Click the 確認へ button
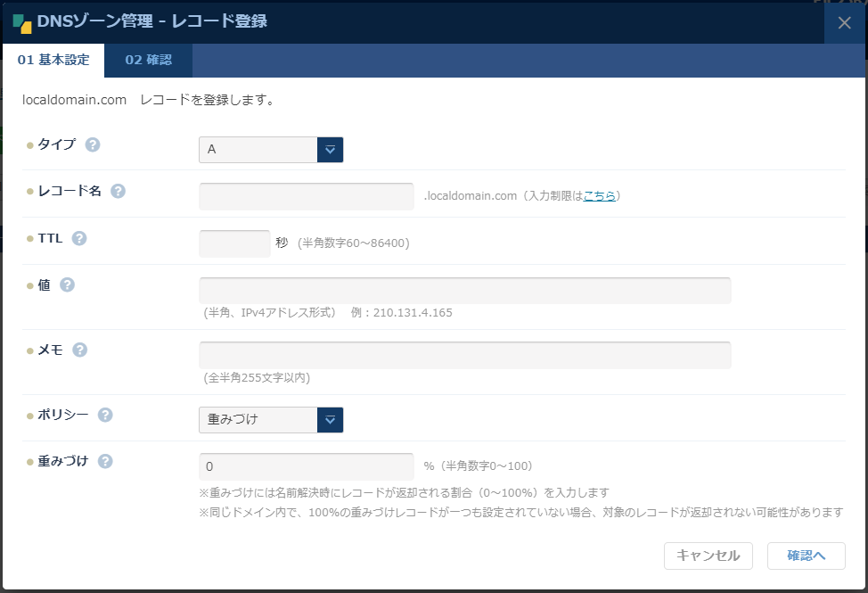 (806, 556)
